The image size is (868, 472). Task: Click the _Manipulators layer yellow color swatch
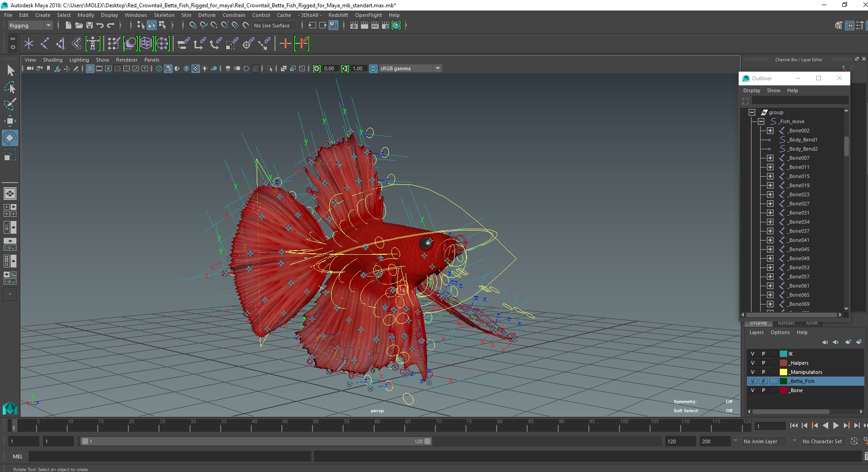pyautogui.click(x=783, y=372)
